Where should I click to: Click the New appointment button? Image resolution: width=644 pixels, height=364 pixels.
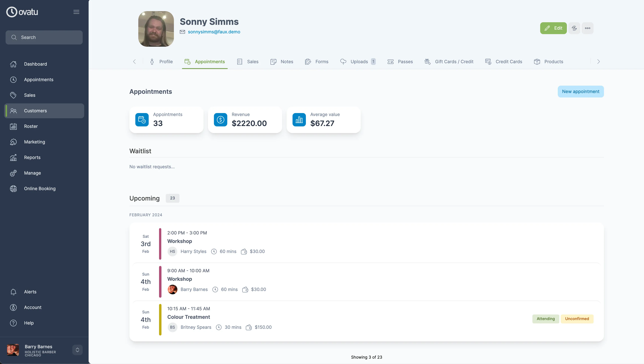[x=580, y=91]
